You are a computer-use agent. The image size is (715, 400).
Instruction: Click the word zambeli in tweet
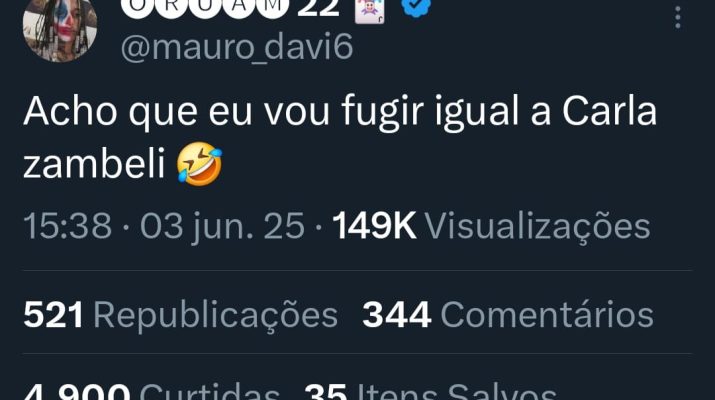(x=94, y=163)
